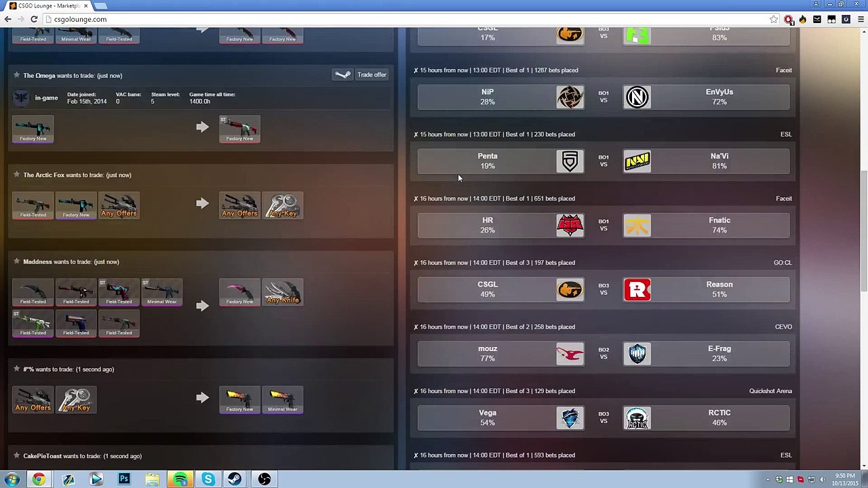Bookmark the #% trade with star

[16, 369]
